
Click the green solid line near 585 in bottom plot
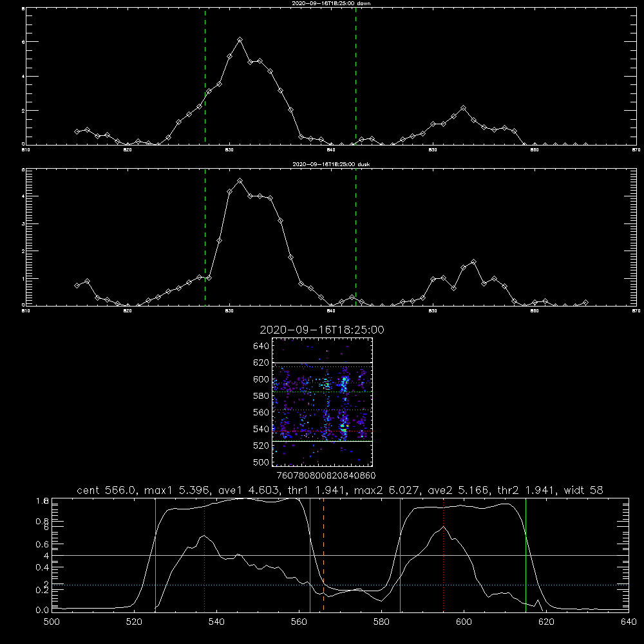[x=400, y=554]
